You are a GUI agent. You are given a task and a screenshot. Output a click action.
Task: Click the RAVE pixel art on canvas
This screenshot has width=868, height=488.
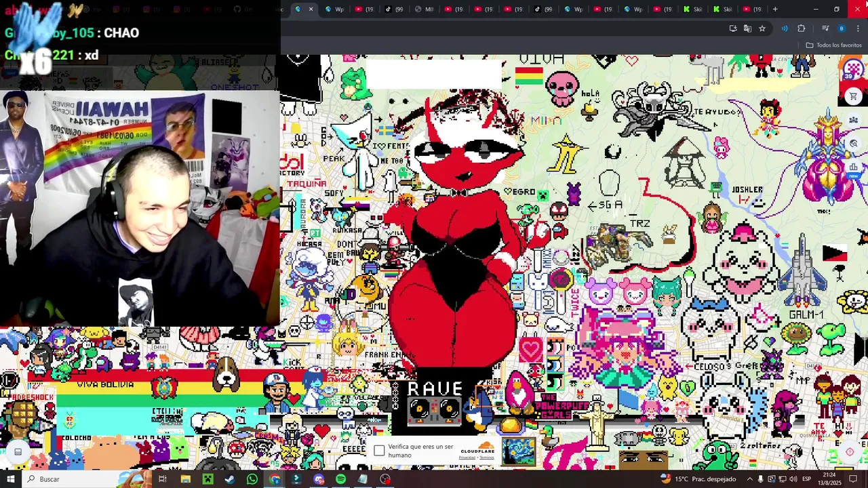pyautogui.click(x=435, y=389)
